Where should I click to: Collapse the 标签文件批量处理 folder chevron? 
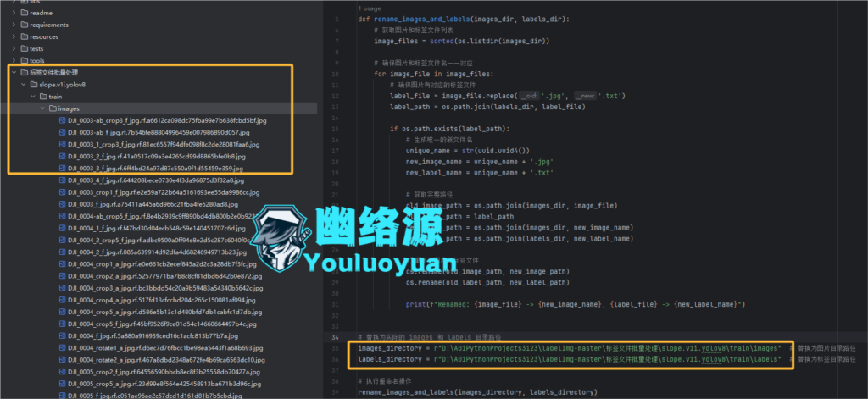click(x=14, y=73)
